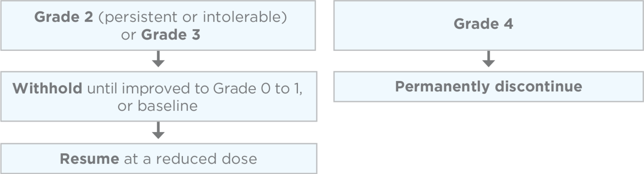The height and width of the screenshot is (174, 644).
Task: Click the word 'discontinue'
Action: [x=538, y=87]
